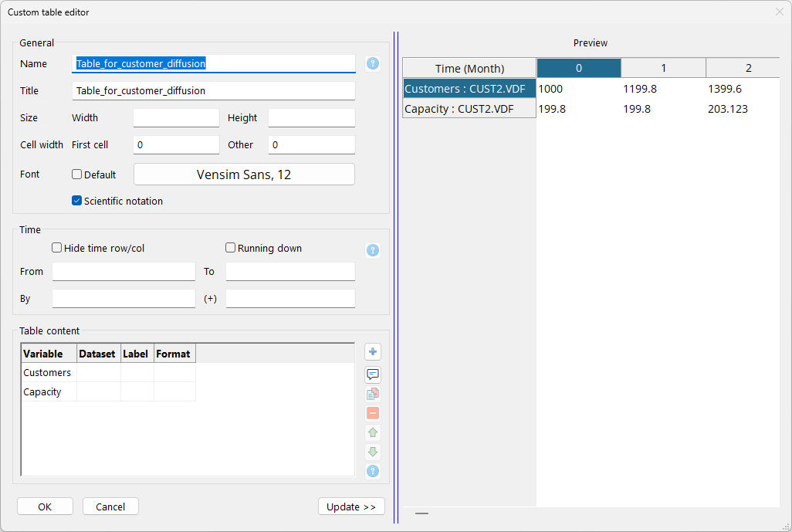Screen dimensions: 792x532
Task: Open the Vensim Sans font selector
Action: (244, 174)
